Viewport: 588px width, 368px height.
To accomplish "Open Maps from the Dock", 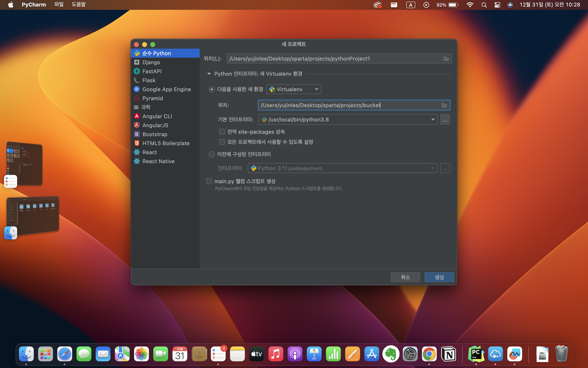I will (x=122, y=354).
